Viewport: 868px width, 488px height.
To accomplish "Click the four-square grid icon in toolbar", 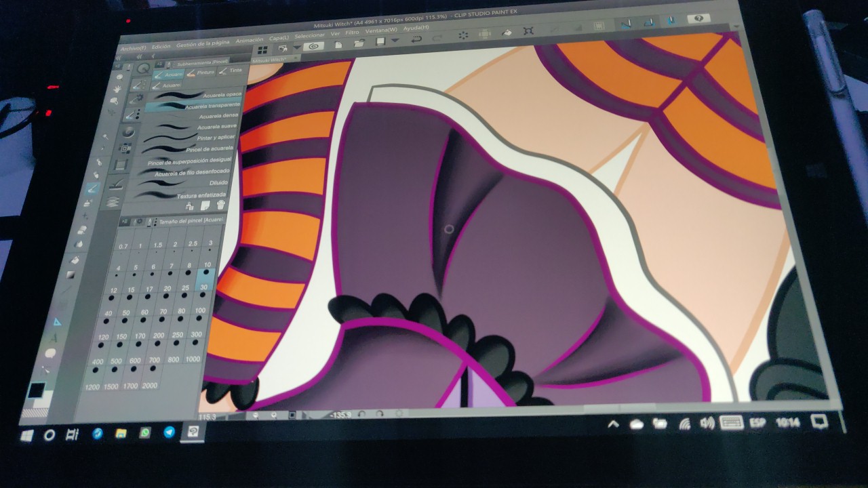I will coord(262,50).
